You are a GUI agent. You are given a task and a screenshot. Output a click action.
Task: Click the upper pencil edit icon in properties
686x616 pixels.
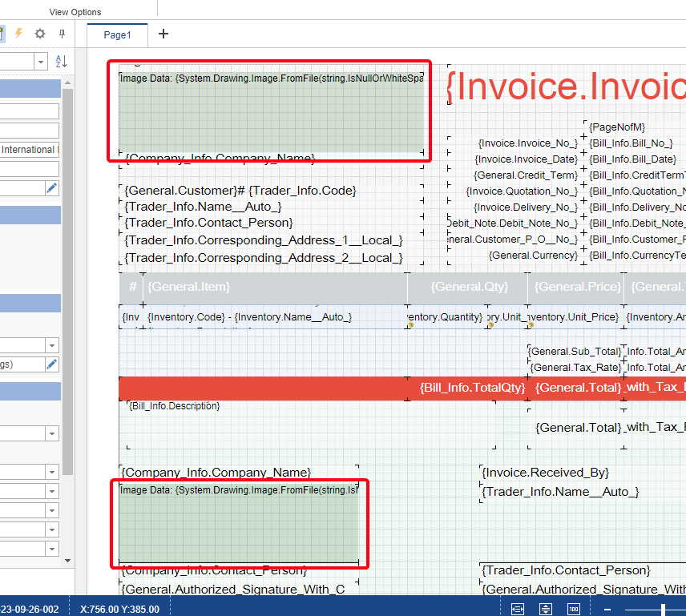(52, 188)
